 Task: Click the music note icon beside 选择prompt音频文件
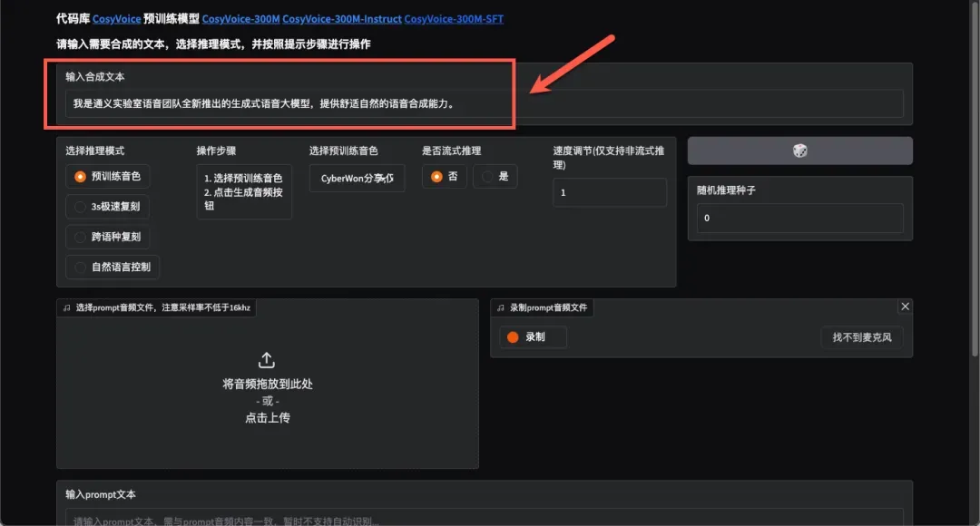66,308
